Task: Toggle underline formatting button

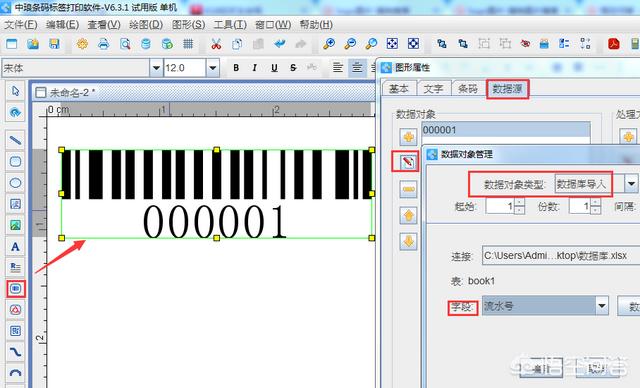Action: click(274, 68)
